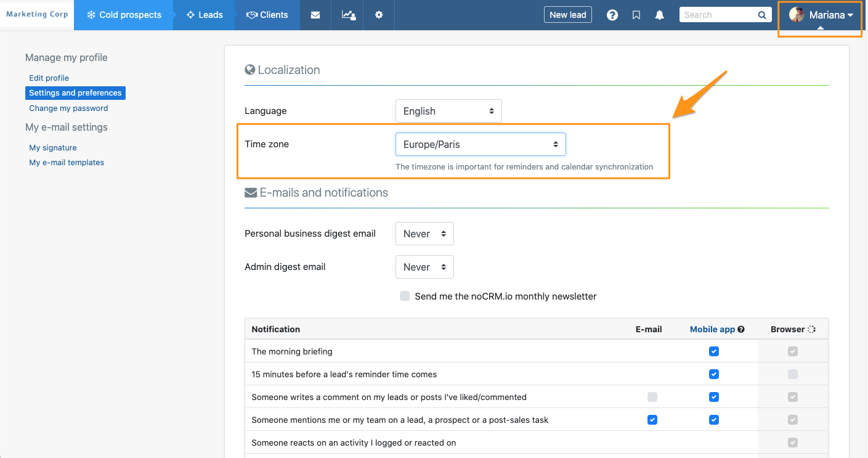The image size is (868, 458).
Task: Open the Change my password link
Action: tap(68, 108)
